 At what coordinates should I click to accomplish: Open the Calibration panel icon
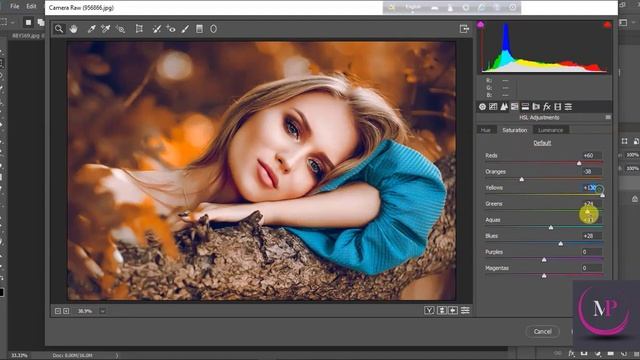coord(558,107)
